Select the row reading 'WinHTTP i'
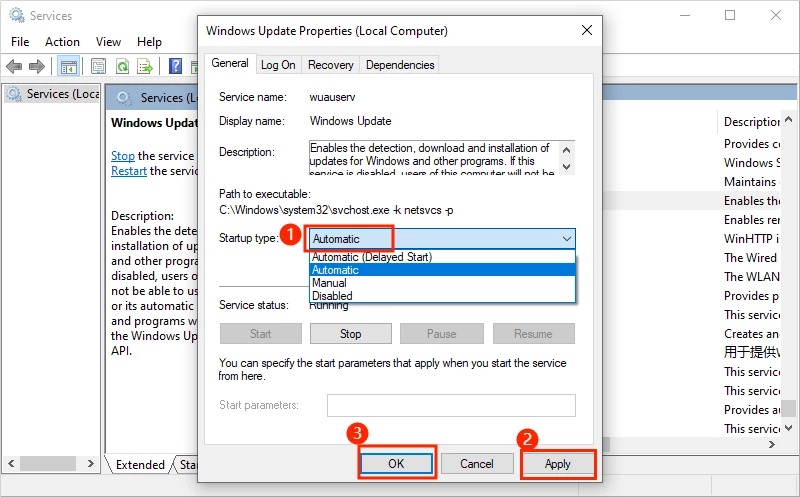Image resolution: width=800 pixels, height=497 pixels. (x=751, y=238)
